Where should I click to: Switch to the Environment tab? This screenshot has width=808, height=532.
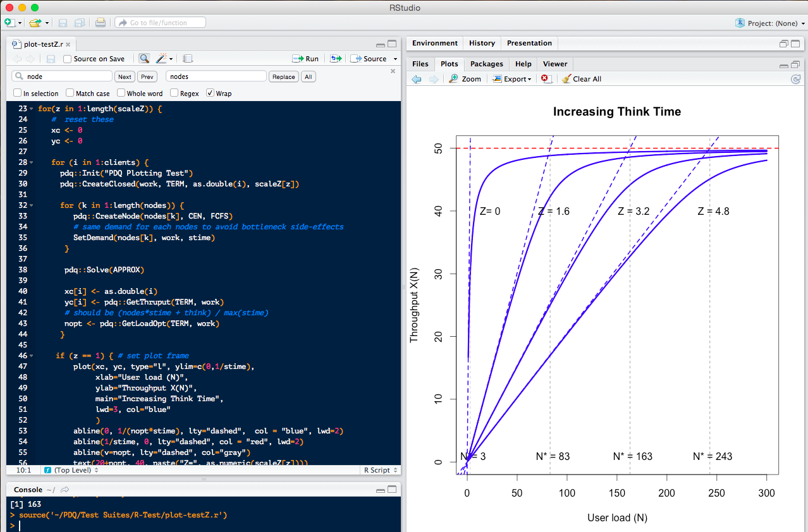(x=435, y=43)
